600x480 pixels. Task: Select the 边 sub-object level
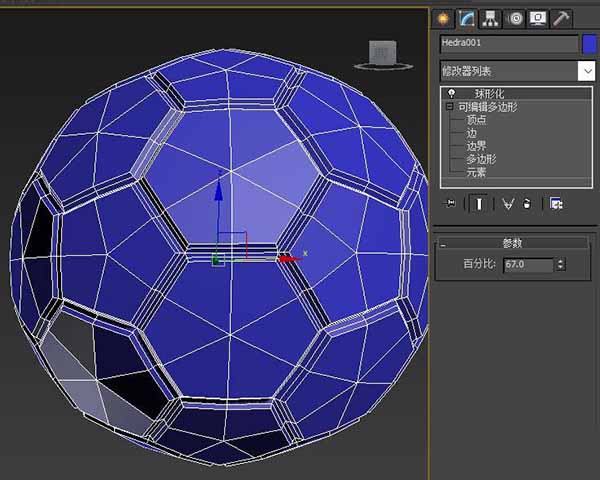click(471, 133)
